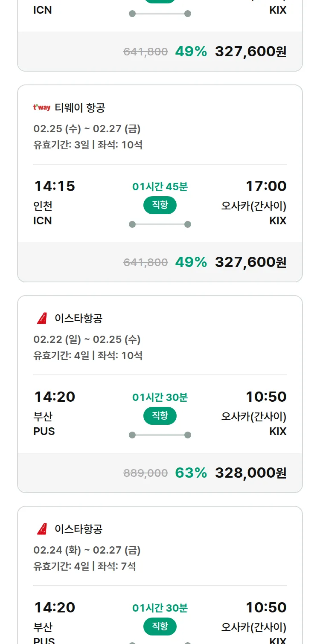Click the 63% discount label
This screenshot has height=644, width=320.
191,473
